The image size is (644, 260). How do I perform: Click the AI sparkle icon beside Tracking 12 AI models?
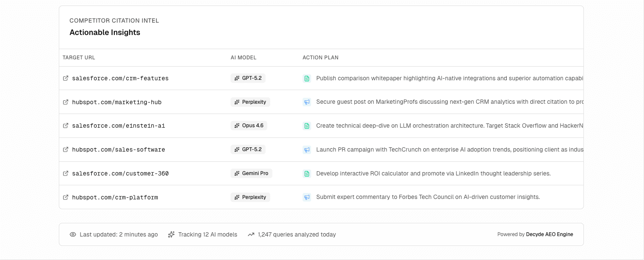point(171,234)
